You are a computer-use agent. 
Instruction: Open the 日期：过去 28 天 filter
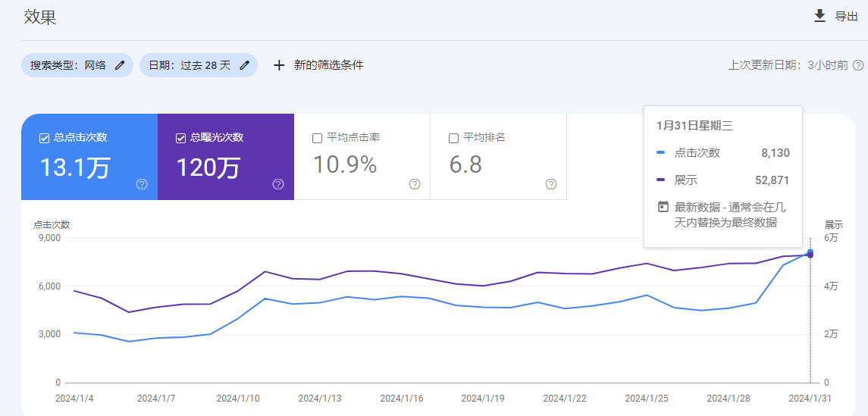point(190,65)
